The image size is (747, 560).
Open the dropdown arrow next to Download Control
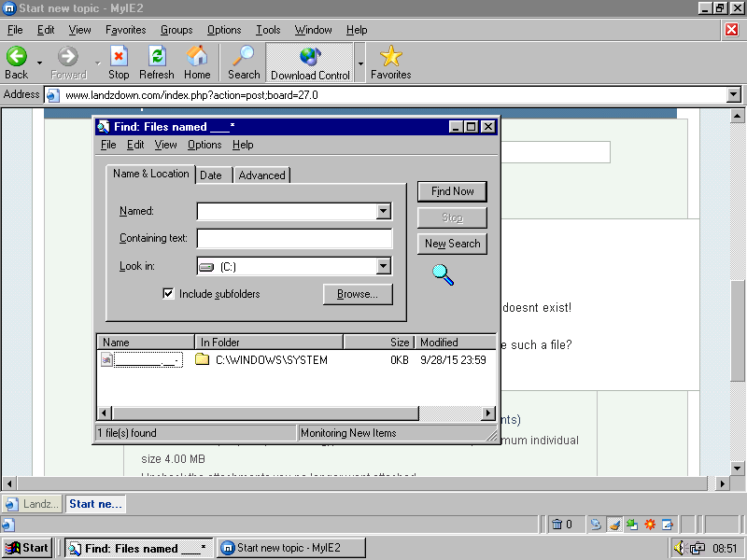360,63
